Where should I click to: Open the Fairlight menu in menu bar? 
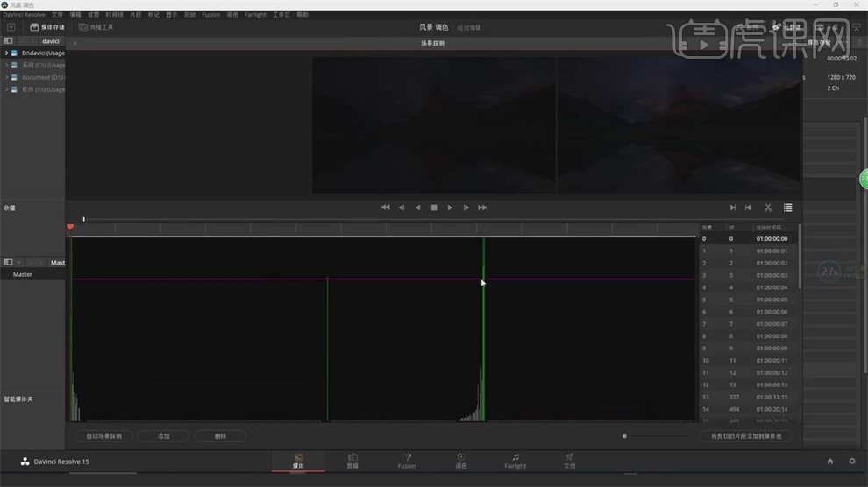click(x=255, y=14)
